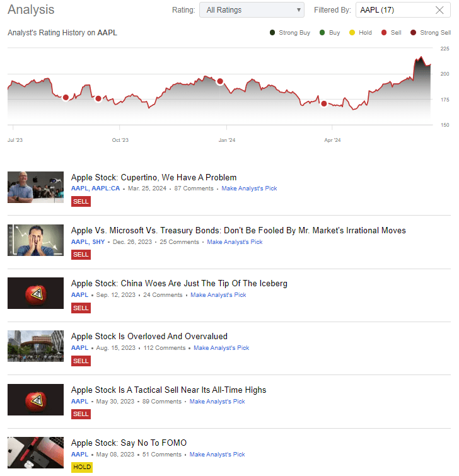Screen dimensions: 459x476
Task: Click AAPL ticker on Aug. 15, 2023 article
Action: [79, 348]
